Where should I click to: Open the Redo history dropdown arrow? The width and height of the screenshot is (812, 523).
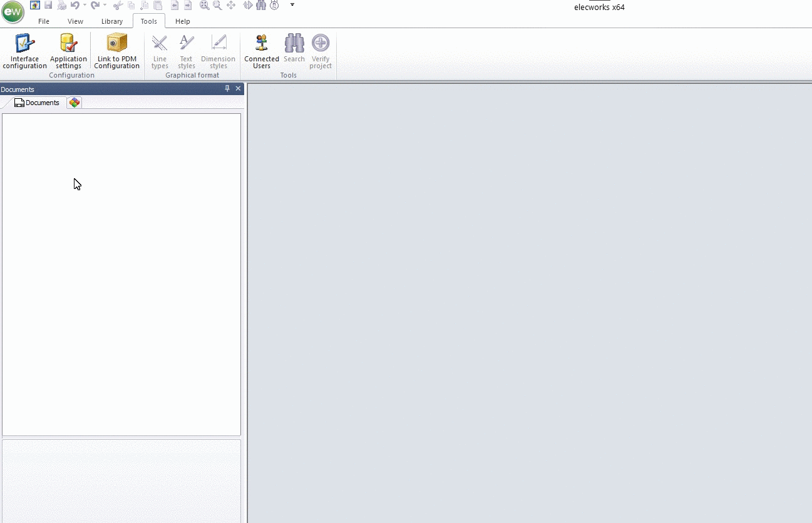click(x=105, y=5)
